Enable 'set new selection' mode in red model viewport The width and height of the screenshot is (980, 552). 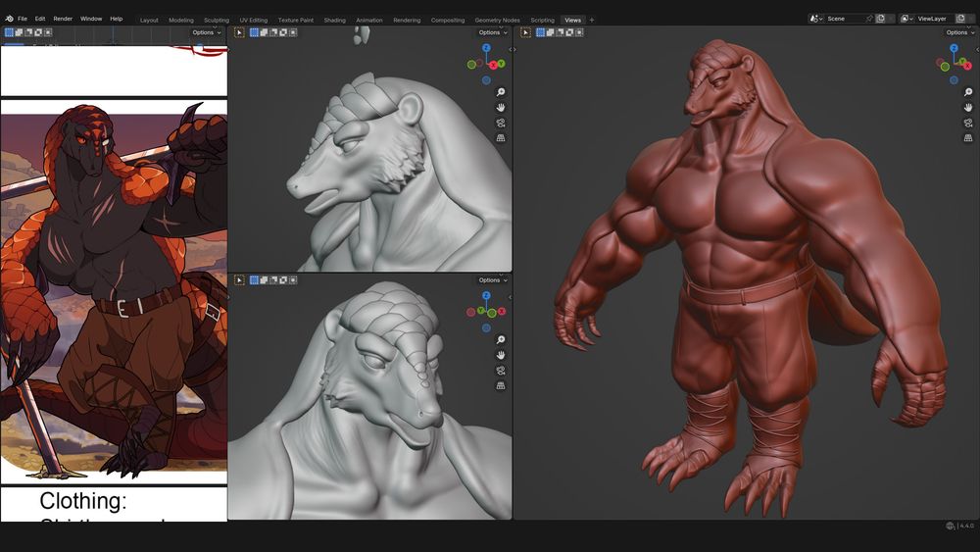click(x=540, y=32)
